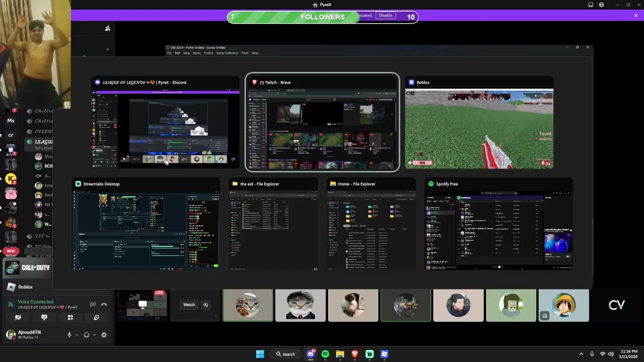Toggle Discord screen sharing
Image resolution: width=644 pixels, height=362 pixels.
(x=44, y=317)
